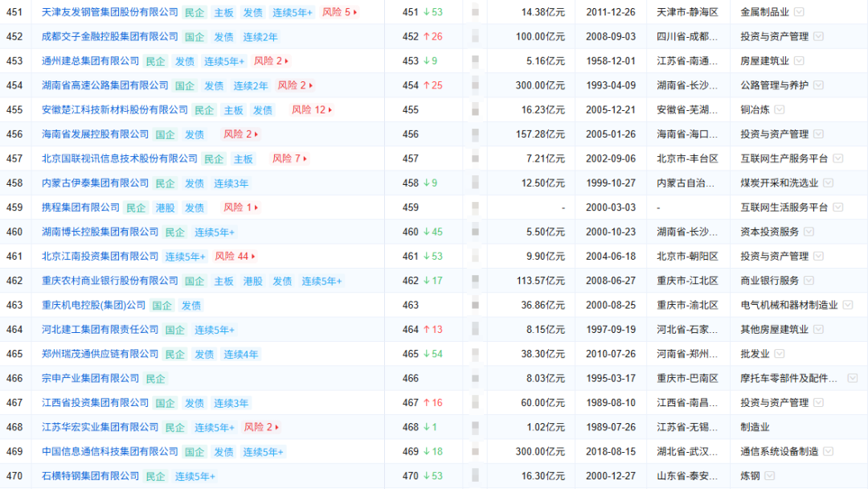The image size is (868, 489).
Task: Click 港股 tag on 重庆农村商业银行 row
Action: pos(253,281)
